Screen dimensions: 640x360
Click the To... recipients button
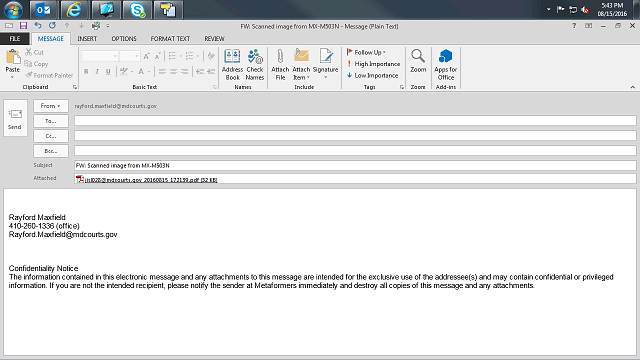point(51,121)
